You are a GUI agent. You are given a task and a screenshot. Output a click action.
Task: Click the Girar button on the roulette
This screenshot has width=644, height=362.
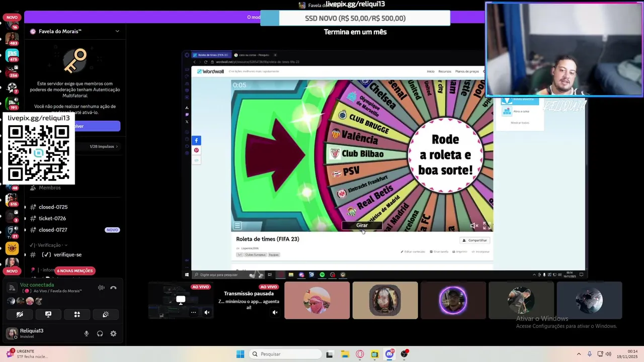(362, 225)
